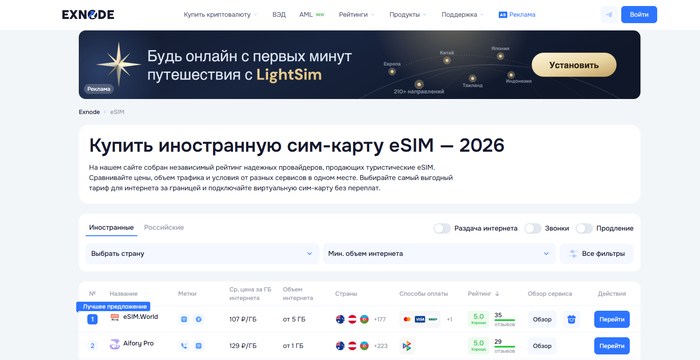Open the Мин. объем интернета dropdown
Screen dimensions: 700x360
tap(439, 254)
